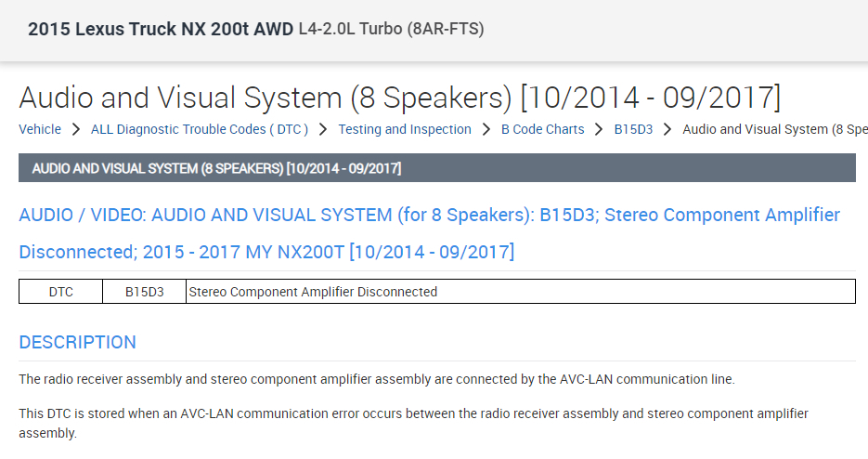Click the paragraph starting 'This DTC is stored'
The height and width of the screenshot is (459, 868).
(x=413, y=422)
